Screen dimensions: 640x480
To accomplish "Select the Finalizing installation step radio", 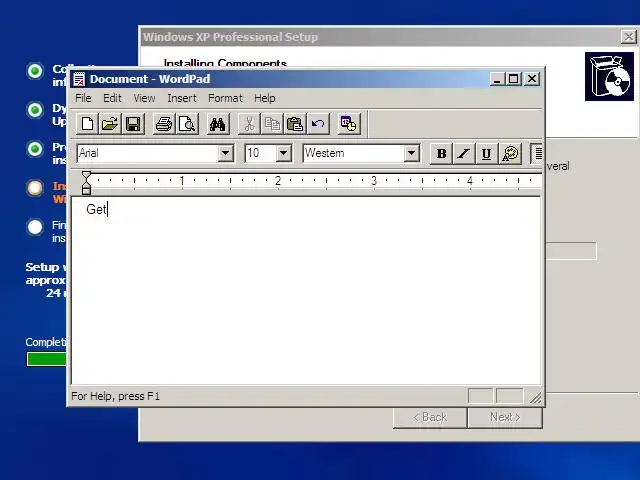I will (x=35, y=227).
